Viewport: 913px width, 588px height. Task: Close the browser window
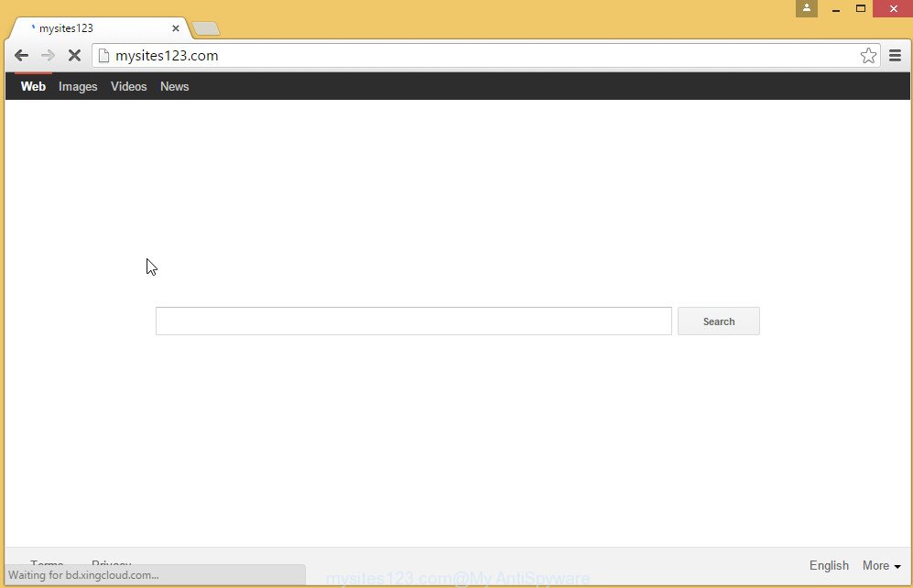tap(893, 9)
